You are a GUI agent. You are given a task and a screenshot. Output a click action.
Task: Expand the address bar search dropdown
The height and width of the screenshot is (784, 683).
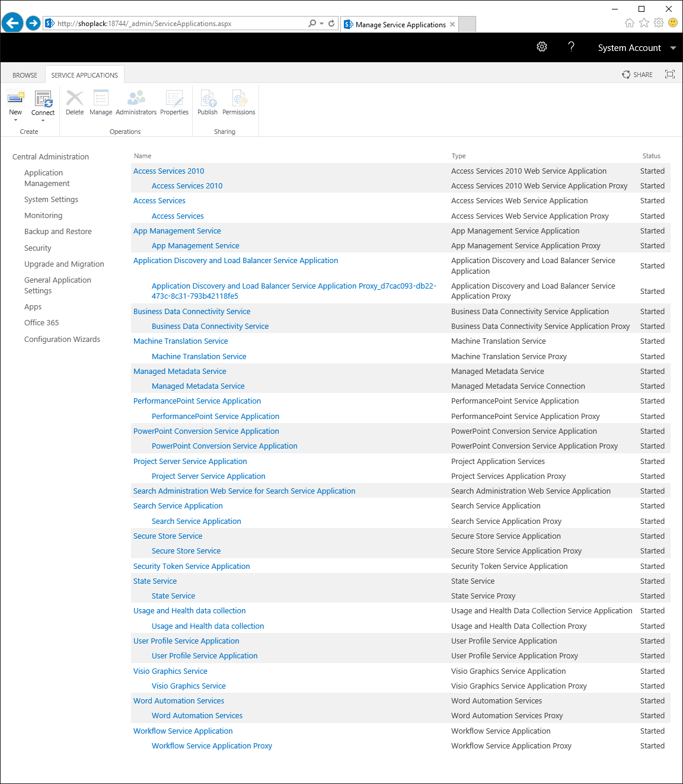[x=322, y=24]
